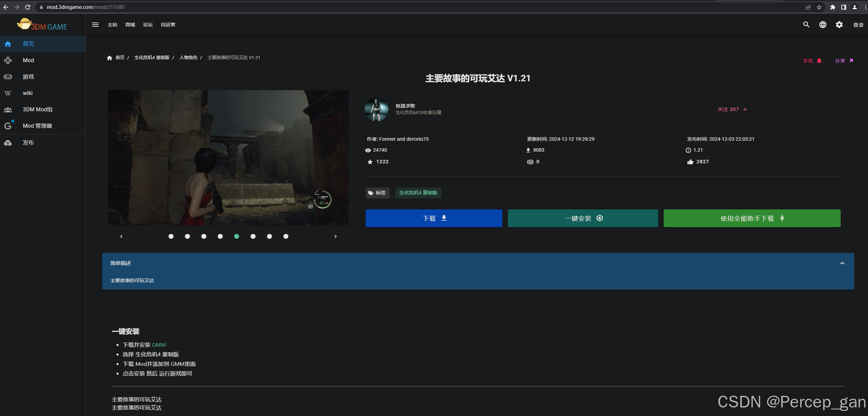Open the Mod 管理器 sidebar item

pyautogui.click(x=37, y=126)
